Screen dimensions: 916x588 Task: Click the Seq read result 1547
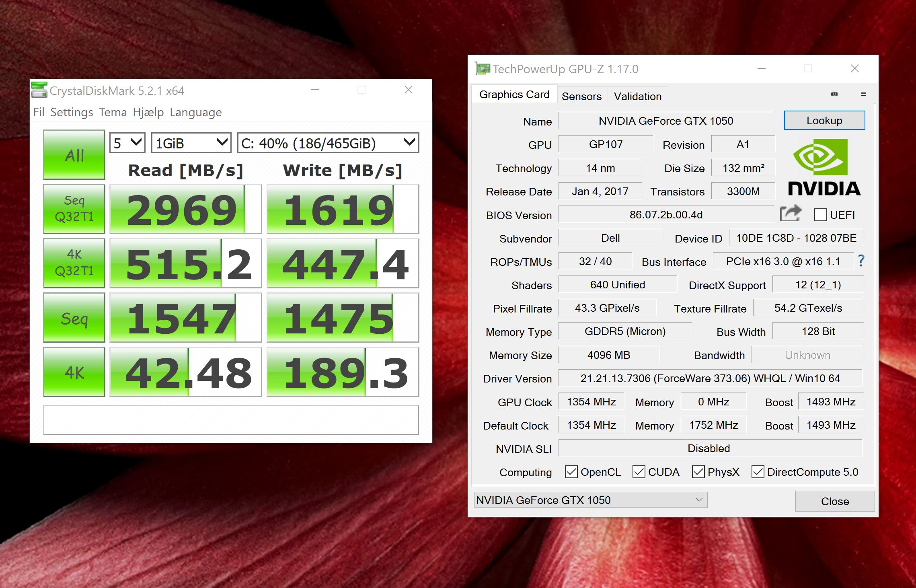[x=185, y=317]
